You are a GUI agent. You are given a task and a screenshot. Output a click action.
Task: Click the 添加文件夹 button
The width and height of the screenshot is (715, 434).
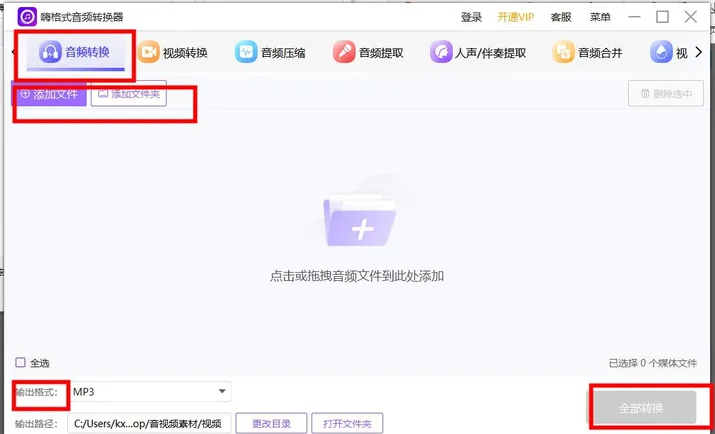[x=129, y=94]
